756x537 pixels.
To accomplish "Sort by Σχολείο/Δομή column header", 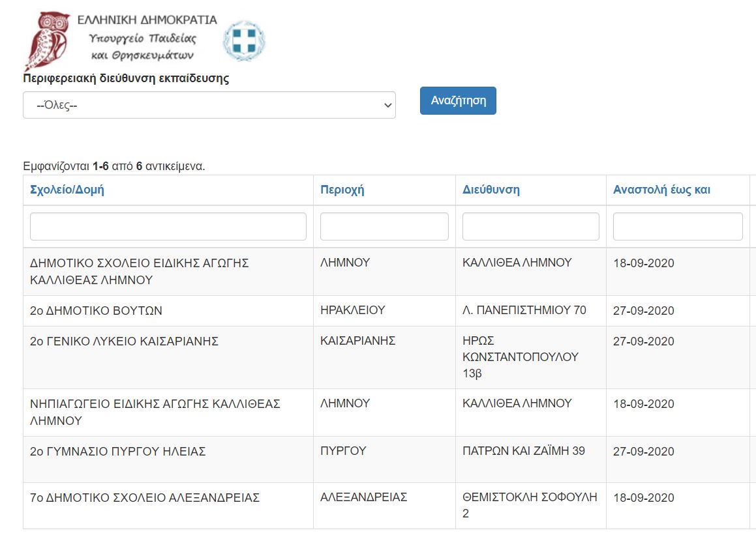I will [x=67, y=190].
